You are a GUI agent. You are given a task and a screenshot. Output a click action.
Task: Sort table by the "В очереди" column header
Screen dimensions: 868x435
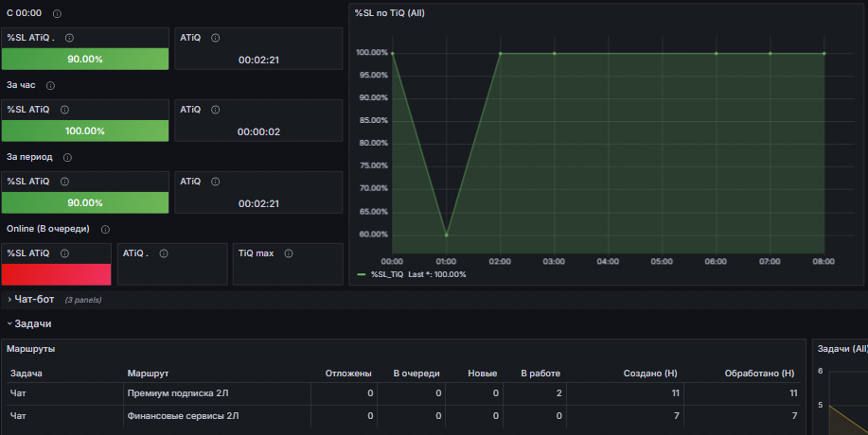[416, 374]
